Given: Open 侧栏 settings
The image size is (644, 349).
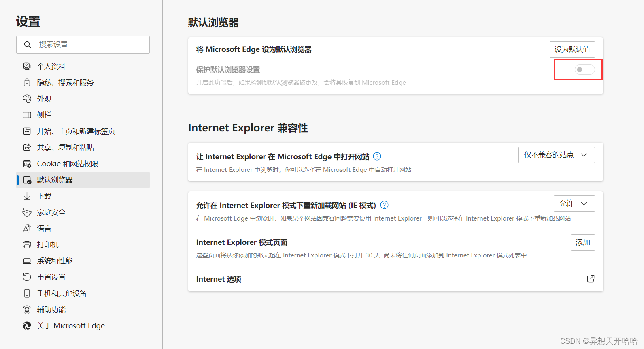Looking at the screenshot, I should (83, 115).
